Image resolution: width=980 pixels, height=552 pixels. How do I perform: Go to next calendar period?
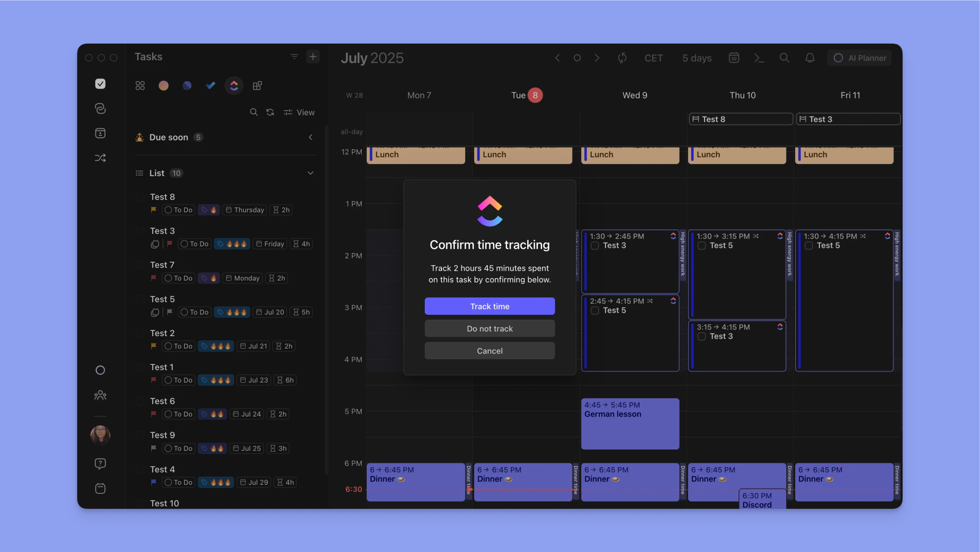click(x=597, y=58)
